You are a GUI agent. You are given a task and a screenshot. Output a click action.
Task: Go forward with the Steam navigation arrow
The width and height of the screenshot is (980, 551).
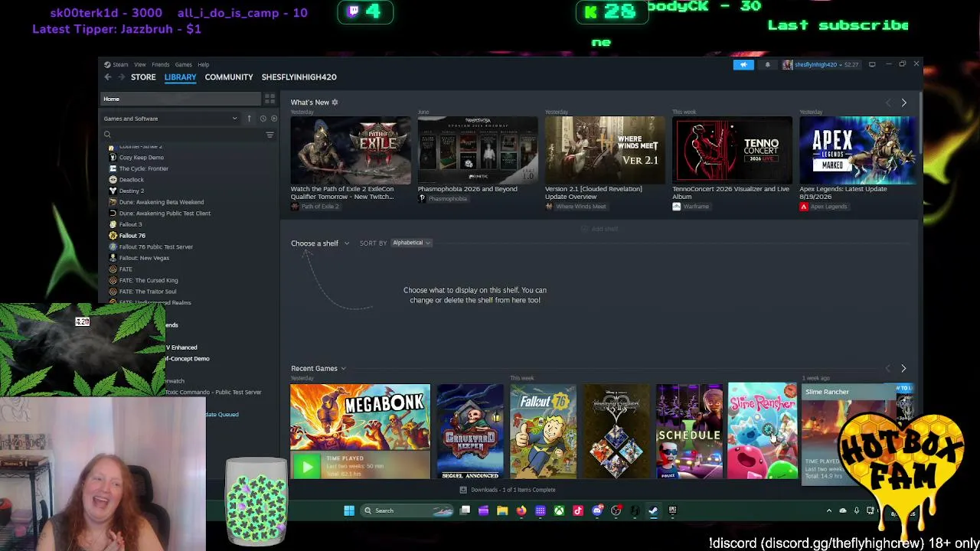[x=121, y=77]
